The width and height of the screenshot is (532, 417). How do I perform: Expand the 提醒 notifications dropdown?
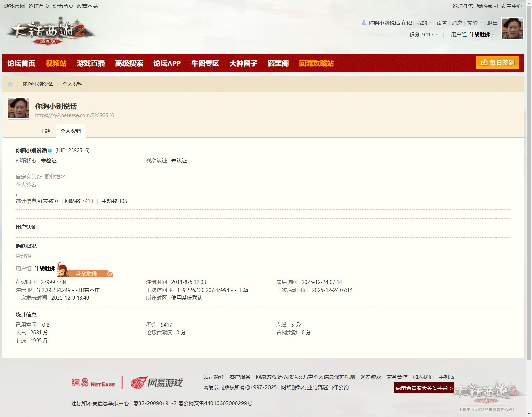point(475,23)
